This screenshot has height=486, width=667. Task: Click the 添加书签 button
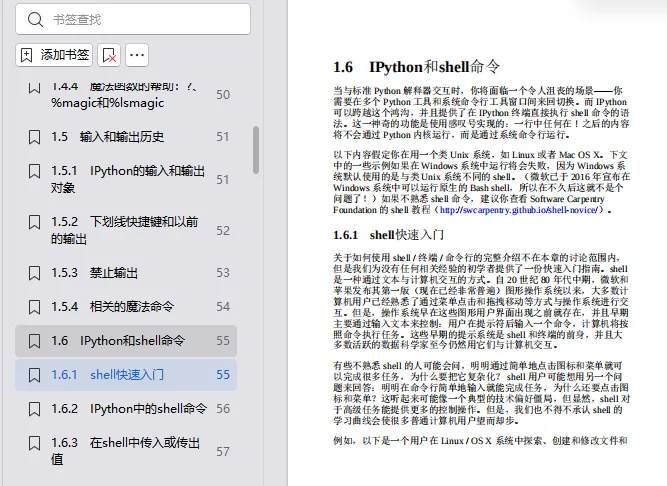pos(54,55)
